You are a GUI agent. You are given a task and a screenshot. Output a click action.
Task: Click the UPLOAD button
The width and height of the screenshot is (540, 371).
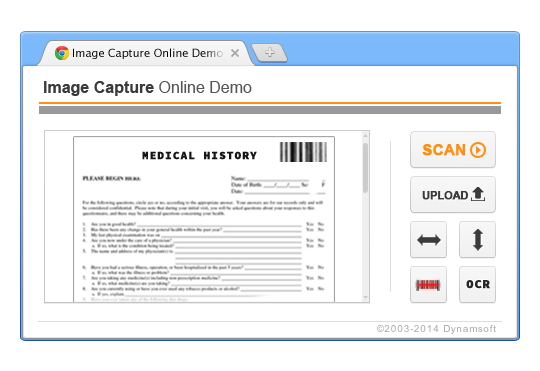(453, 195)
